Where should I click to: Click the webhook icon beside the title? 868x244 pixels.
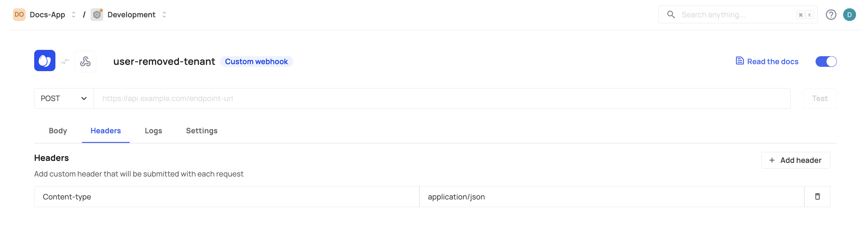click(x=85, y=61)
